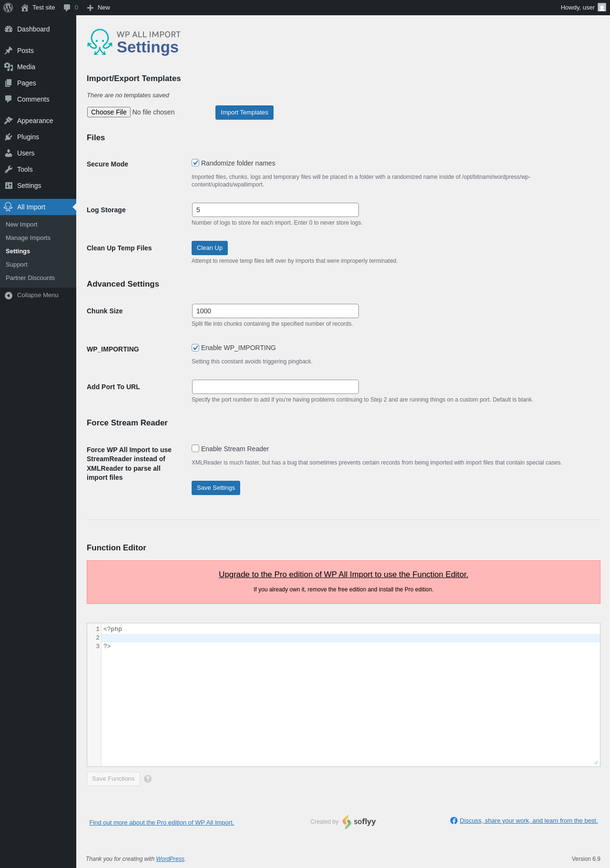The height and width of the screenshot is (868, 610).
Task: Click the WordPress logo icon
Action: point(8,8)
